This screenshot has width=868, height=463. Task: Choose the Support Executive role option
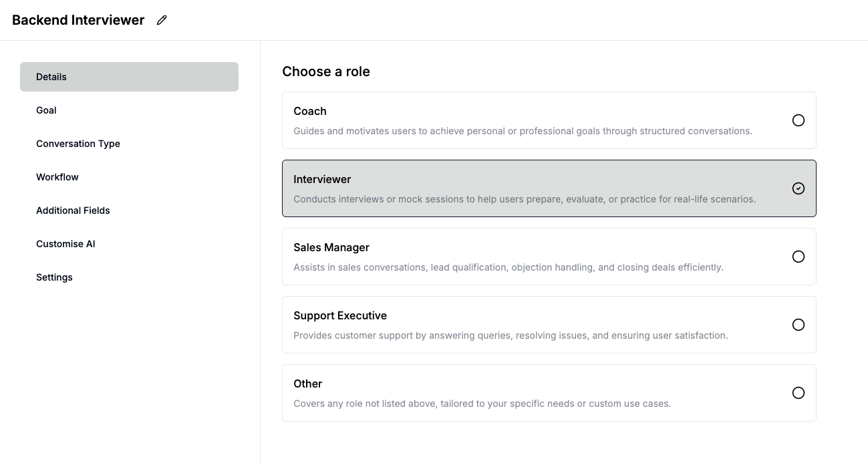click(x=799, y=325)
